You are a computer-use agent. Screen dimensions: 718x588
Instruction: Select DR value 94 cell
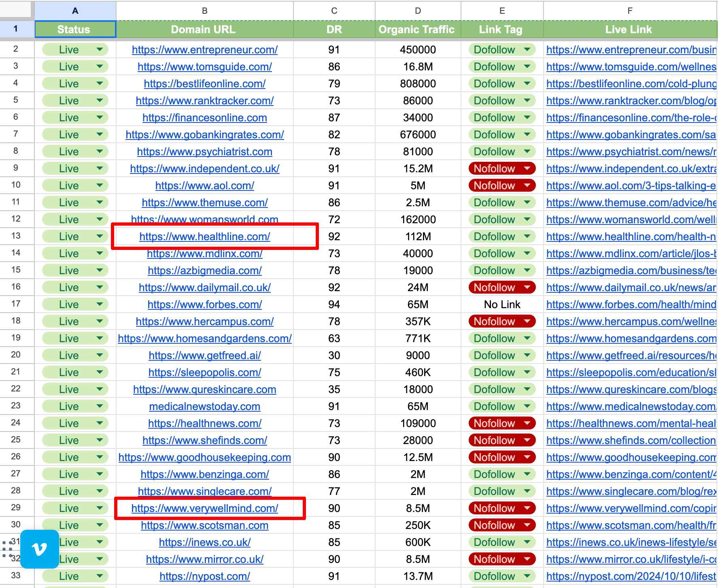tap(334, 305)
